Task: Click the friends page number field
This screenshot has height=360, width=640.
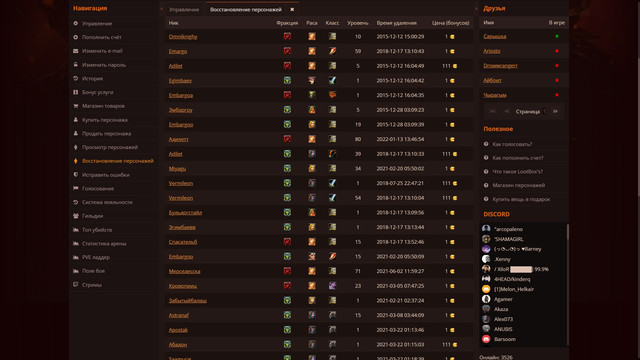Action: pos(544,111)
